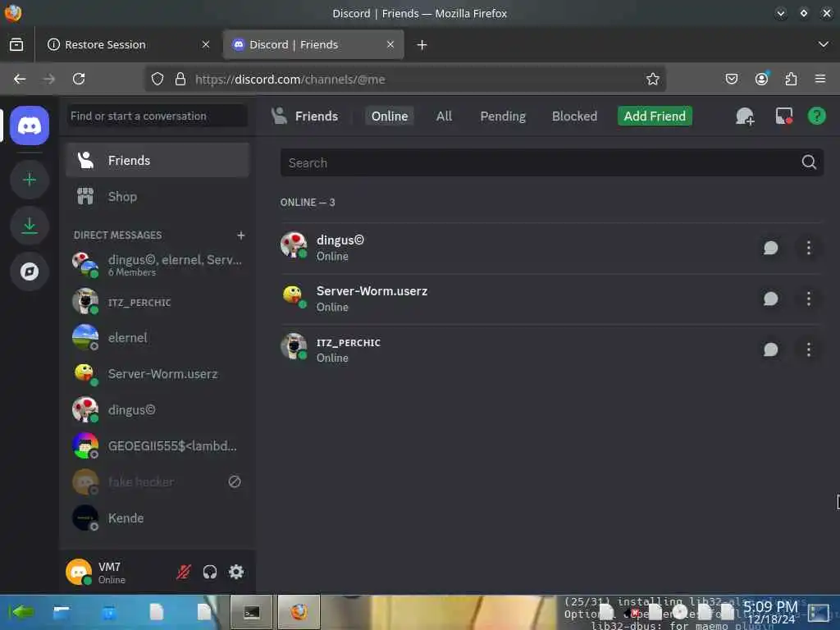
Task: Open Kende direct message
Action: click(x=157, y=518)
